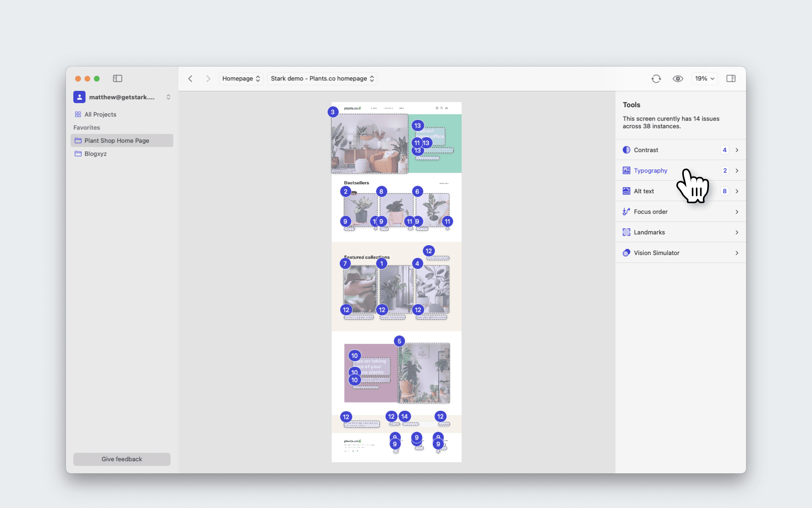Viewport: 812px width, 508px height.
Task: Click the user avatar icon
Action: pos(79,97)
